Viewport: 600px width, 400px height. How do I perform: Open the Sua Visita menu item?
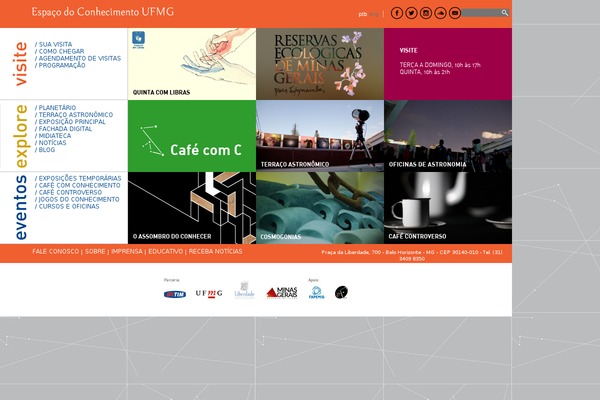(54, 44)
